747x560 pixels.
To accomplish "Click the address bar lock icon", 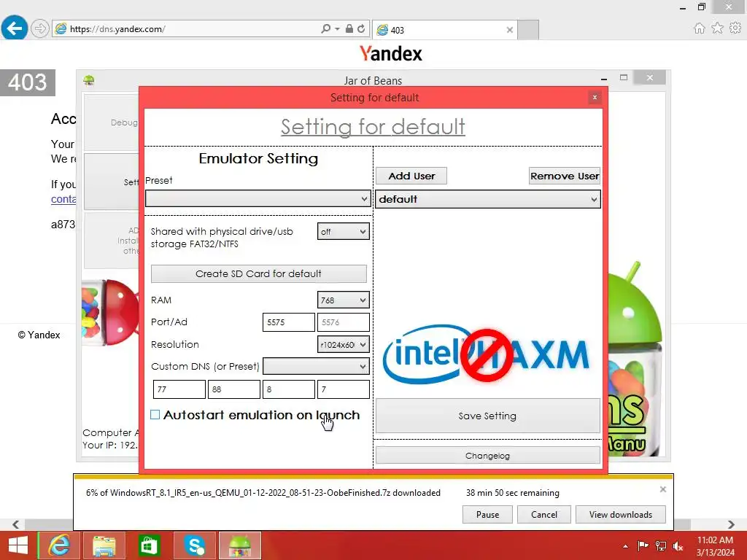I will (349, 29).
